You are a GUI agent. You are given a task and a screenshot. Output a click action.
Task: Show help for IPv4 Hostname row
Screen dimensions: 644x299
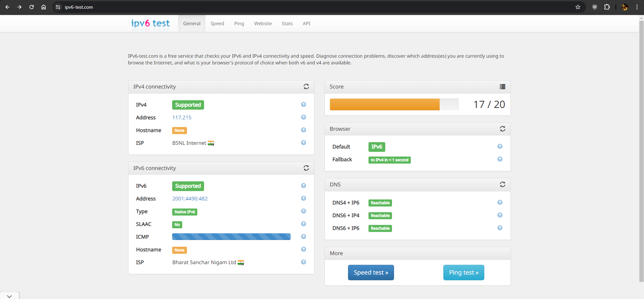pyautogui.click(x=303, y=130)
